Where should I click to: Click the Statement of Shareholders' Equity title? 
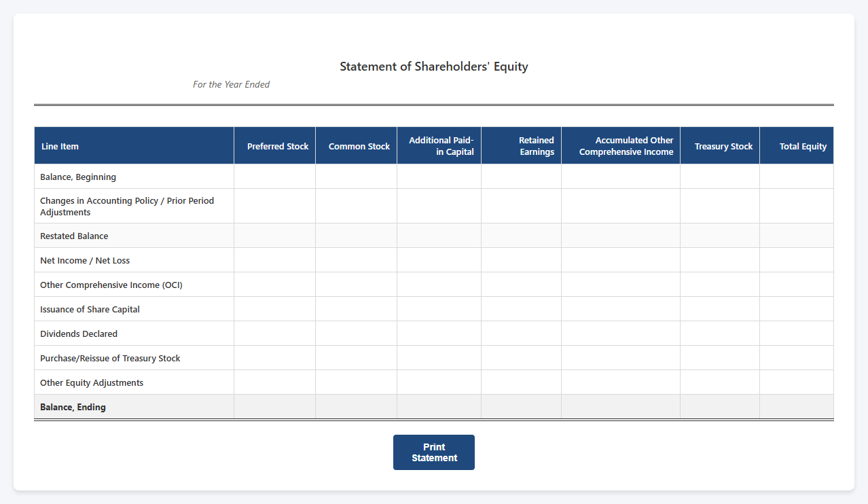pyautogui.click(x=434, y=67)
